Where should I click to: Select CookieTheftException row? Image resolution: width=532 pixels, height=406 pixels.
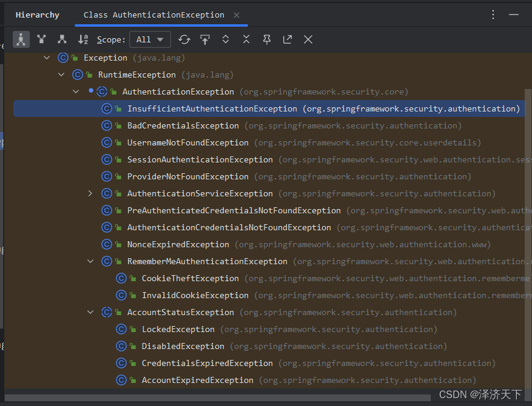[x=269, y=278]
